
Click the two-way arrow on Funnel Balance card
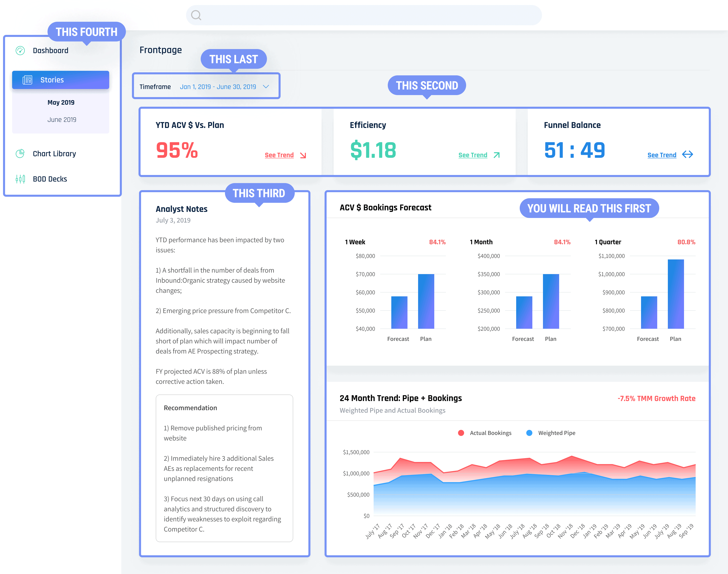coord(688,154)
